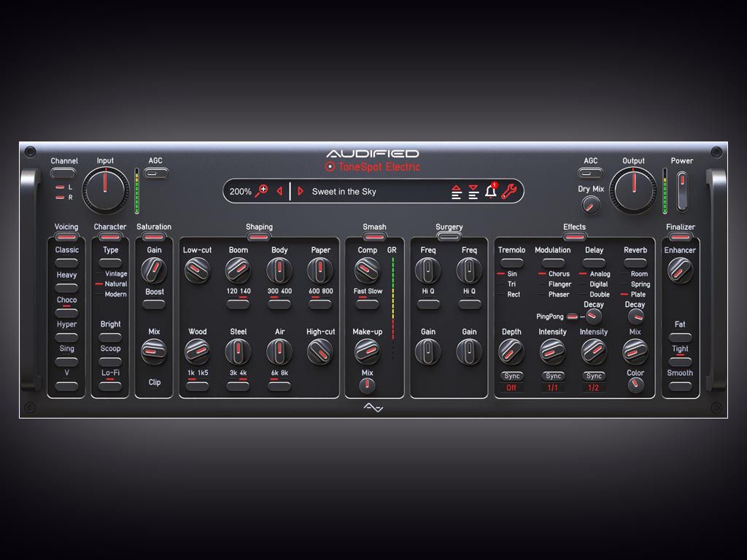Toggle the Shaping section on/off
Screen dimensions: 747x560
[x=259, y=237]
